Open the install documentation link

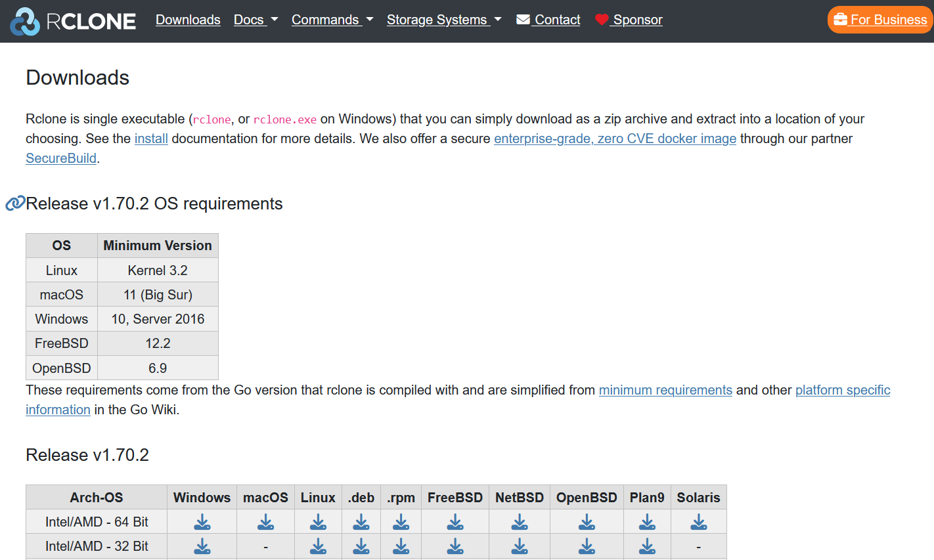coord(151,139)
